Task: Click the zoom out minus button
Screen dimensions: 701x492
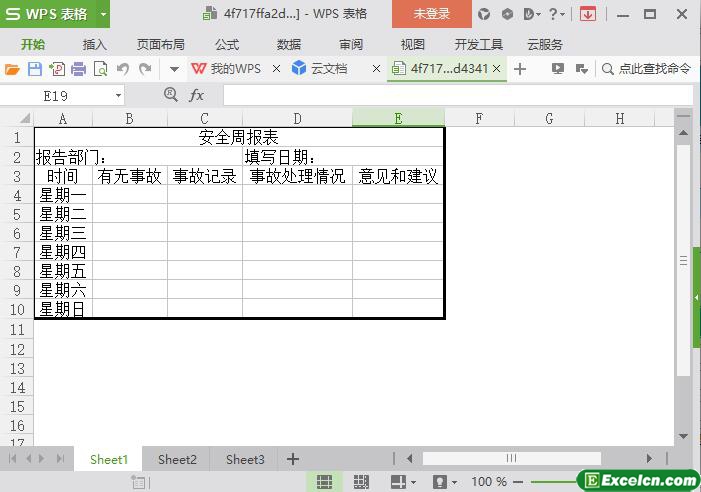Action: tap(518, 482)
